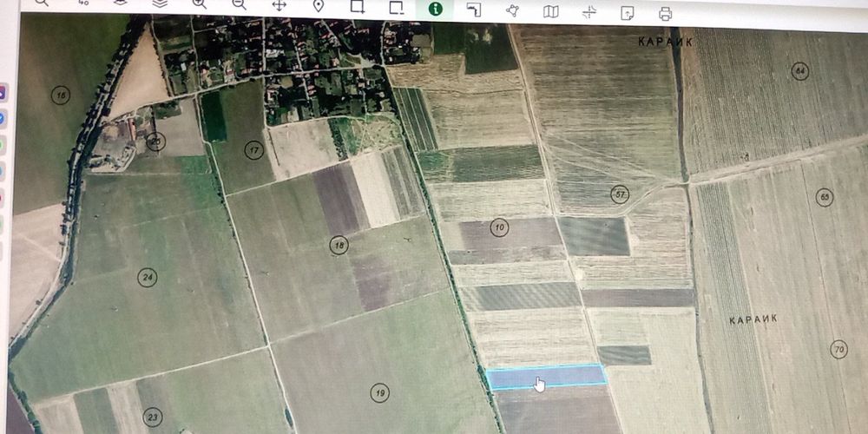
Task: Select block label 18 on map
Action: (x=339, y=246)
